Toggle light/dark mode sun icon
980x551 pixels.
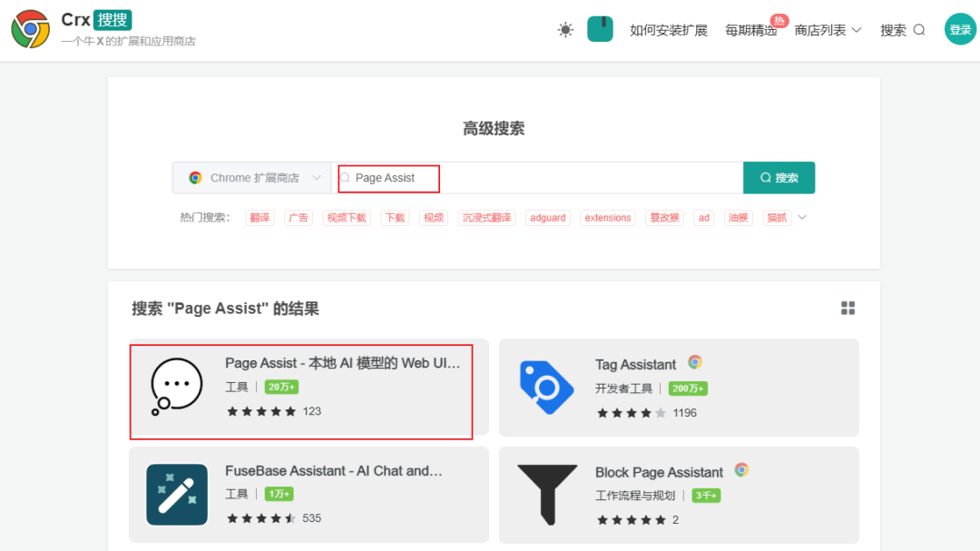click(565, 30)
